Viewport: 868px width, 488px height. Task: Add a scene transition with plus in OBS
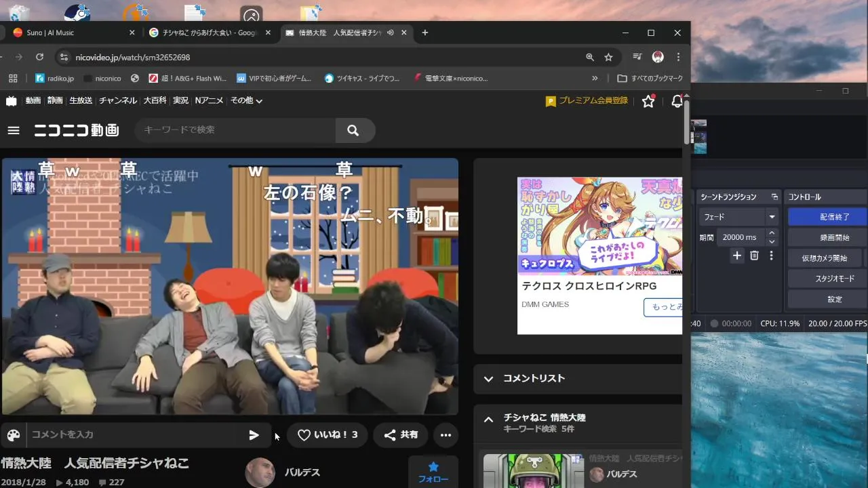click(737, 256)
